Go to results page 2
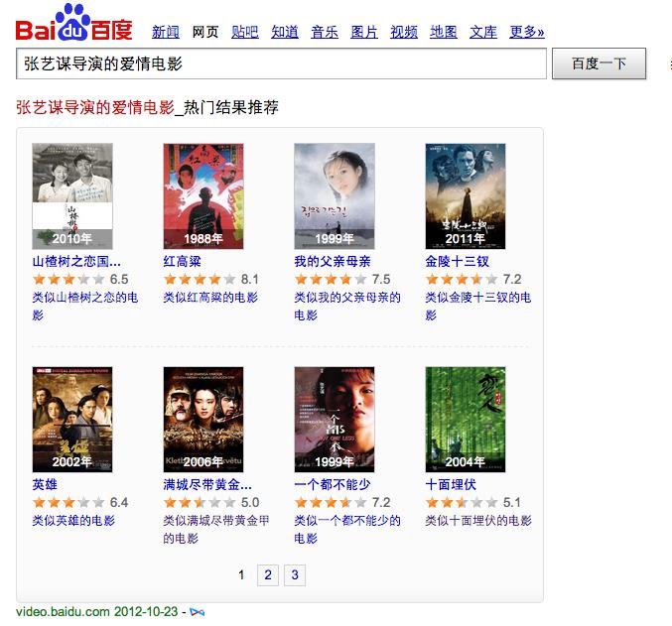Image resolution: width=672 pixels, height=626 pixels. coord(268,574)
